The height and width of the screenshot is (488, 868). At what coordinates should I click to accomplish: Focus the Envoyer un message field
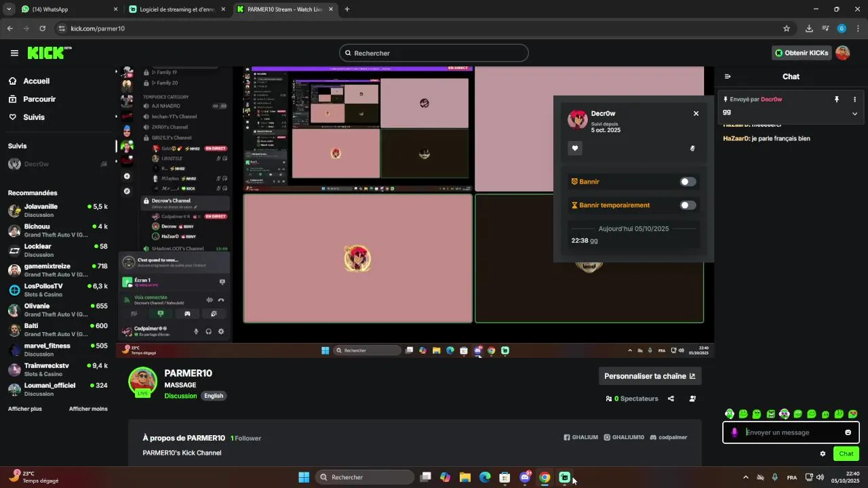pos(791,432)
